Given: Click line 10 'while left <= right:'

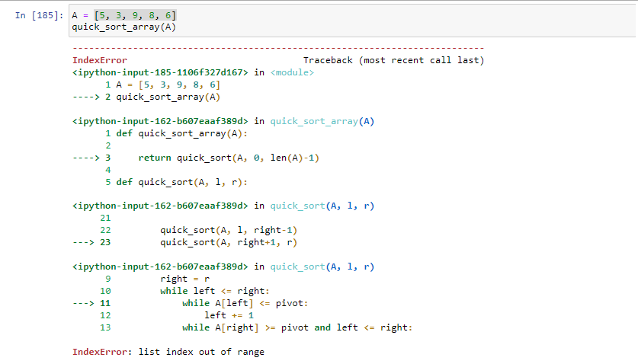Looking at the screenshot, I should click(x=215, y=291).
